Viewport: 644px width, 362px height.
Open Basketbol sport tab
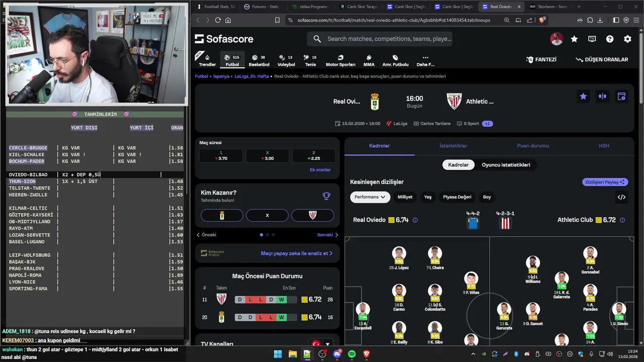(259, 60)
